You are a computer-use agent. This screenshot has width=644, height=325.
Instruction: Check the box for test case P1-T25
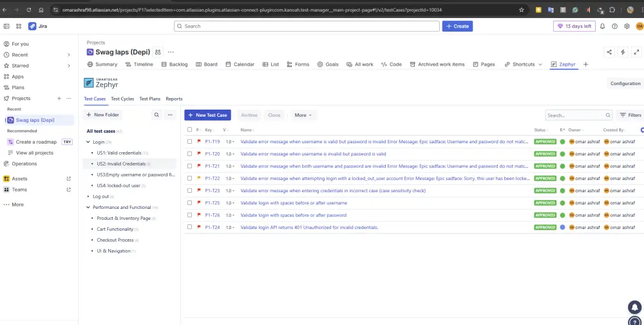[189, 203]
